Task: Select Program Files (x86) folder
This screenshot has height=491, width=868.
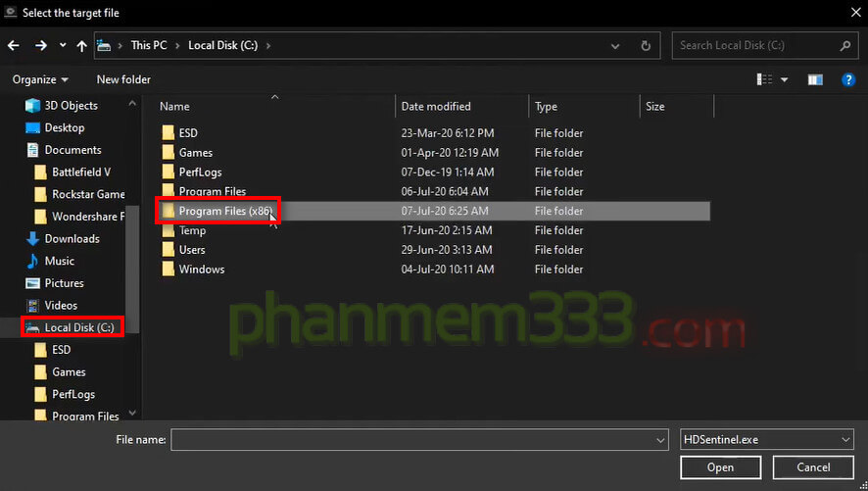Action: (x=225, y=211)
